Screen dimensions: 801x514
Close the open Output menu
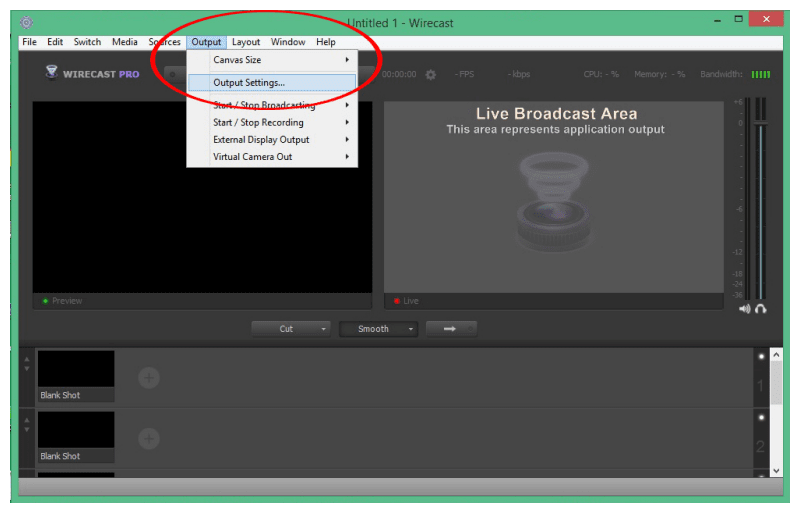click(206, 42)
